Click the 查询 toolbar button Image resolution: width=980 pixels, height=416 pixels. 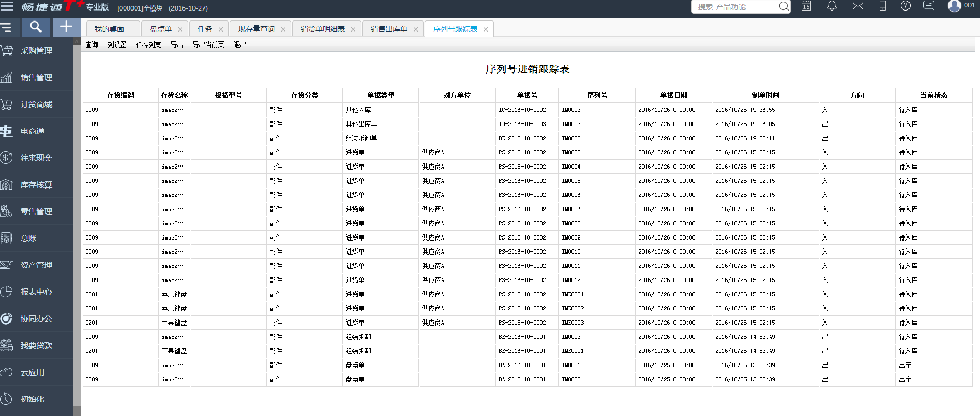(x=92, y=45)
